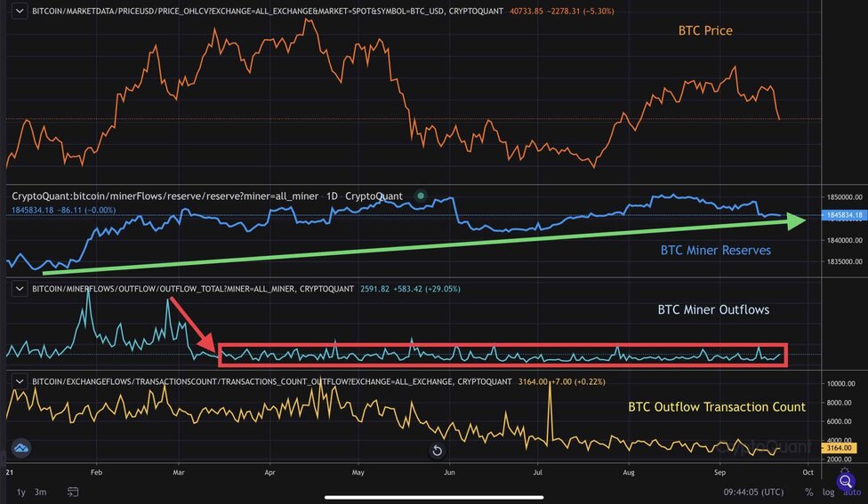Select the 1y time range

[21, 492]
